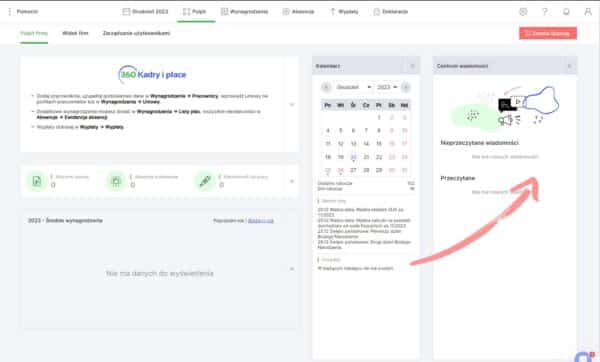Click the green absence statistic icon

[116, 181]
